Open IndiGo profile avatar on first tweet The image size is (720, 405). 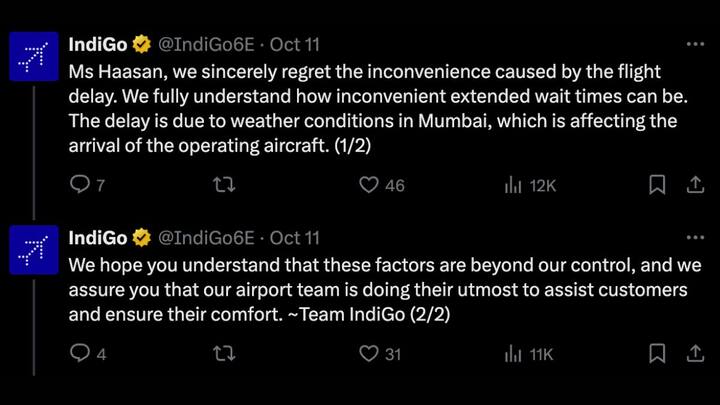(34, 56)
